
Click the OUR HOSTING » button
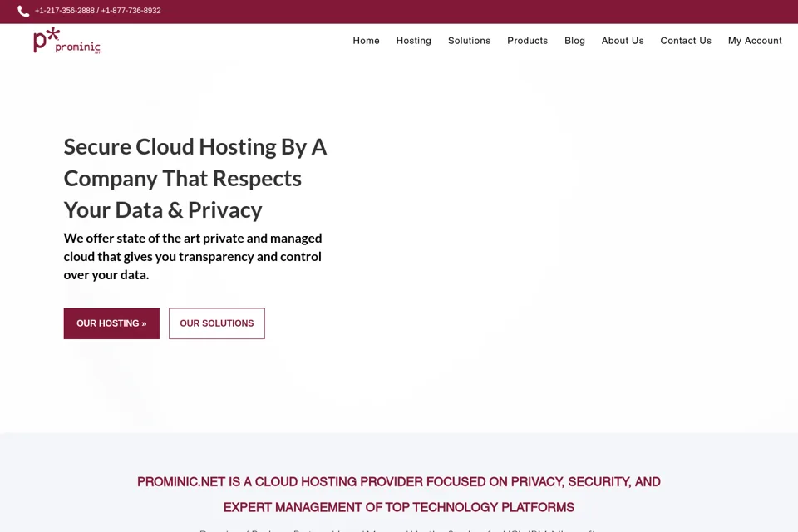(x=111, y=323)
